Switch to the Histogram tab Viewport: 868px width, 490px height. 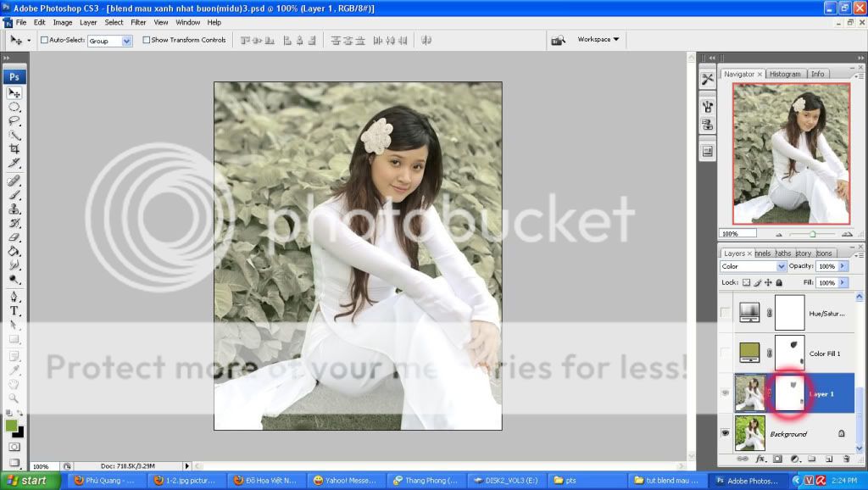click(785, 74)
